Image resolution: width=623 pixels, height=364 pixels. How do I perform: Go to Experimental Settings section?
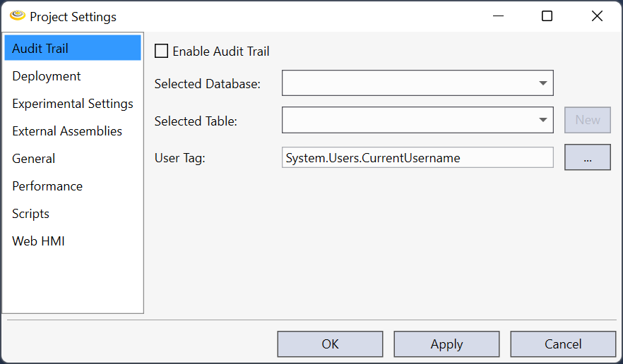coord(72,104)
